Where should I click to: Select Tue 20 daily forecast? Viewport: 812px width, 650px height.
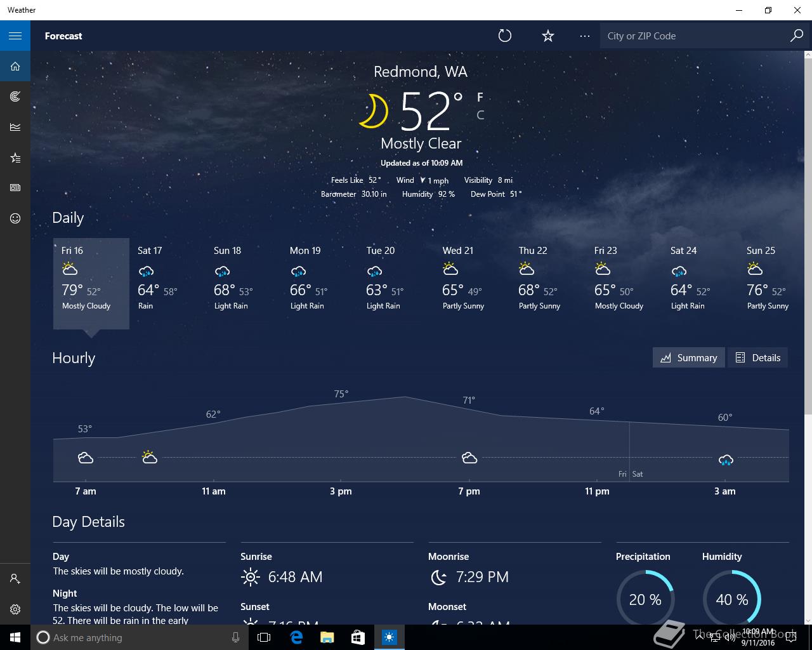[396, 283]
